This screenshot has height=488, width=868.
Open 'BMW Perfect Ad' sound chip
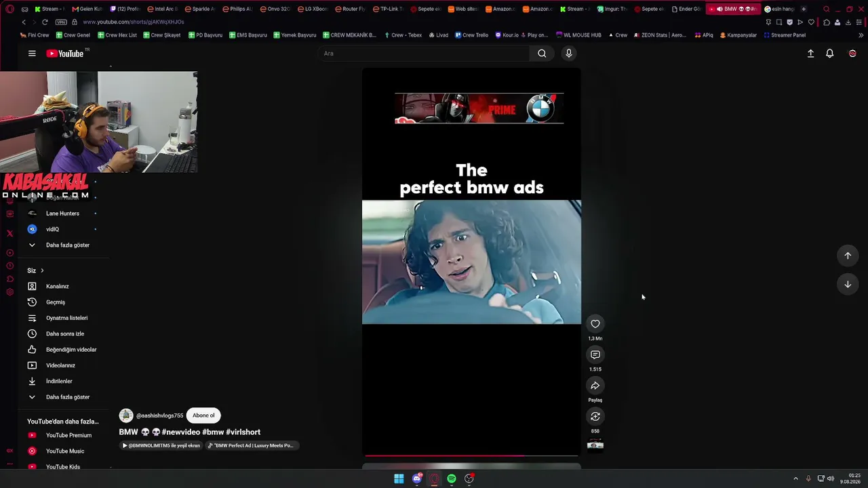252,445
